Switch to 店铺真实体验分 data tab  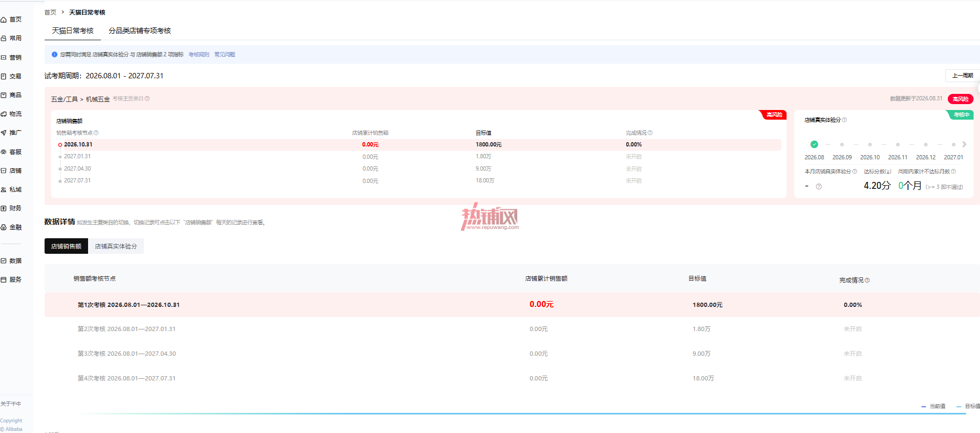116,246
